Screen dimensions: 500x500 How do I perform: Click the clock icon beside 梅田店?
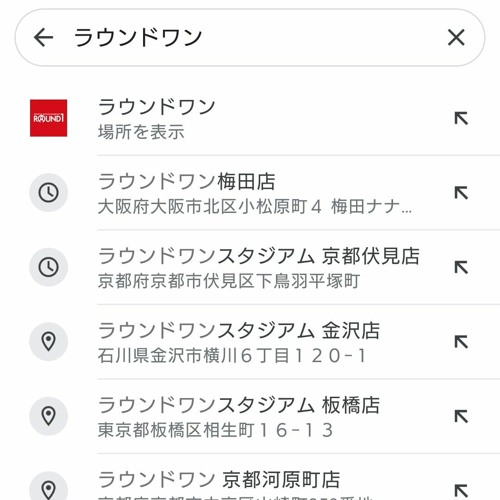pyautogui.click(x=49, y=193)
